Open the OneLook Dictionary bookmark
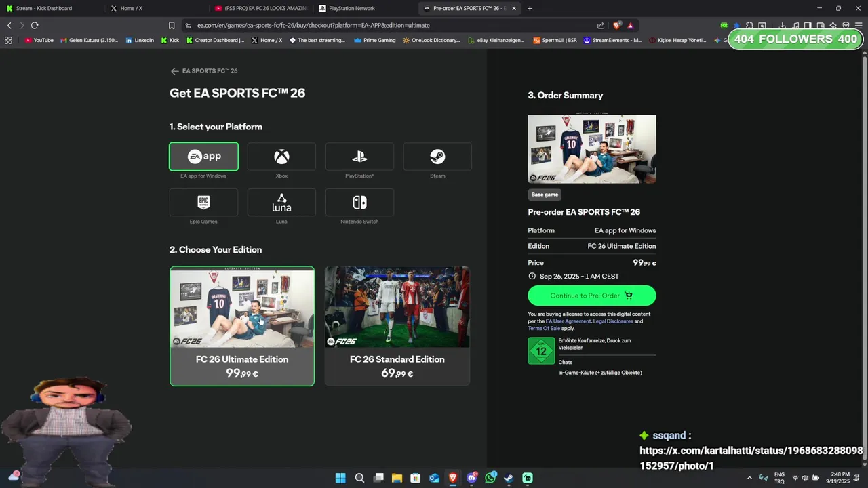 pos(431,40)
